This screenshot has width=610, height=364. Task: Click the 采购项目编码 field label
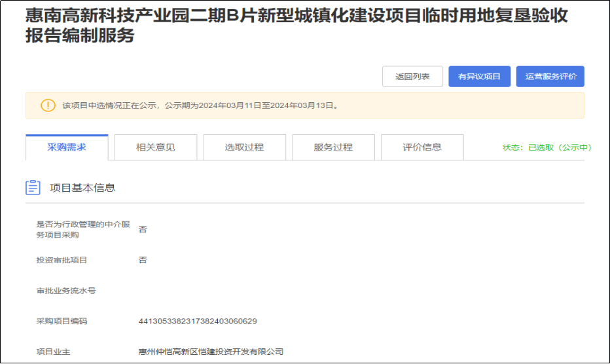click(x=62, y=321)
